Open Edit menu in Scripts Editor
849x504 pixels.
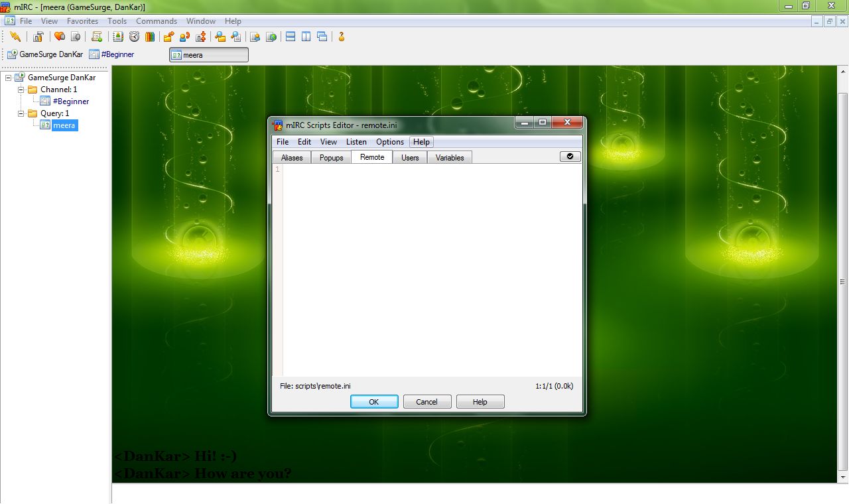click(304, 142)
